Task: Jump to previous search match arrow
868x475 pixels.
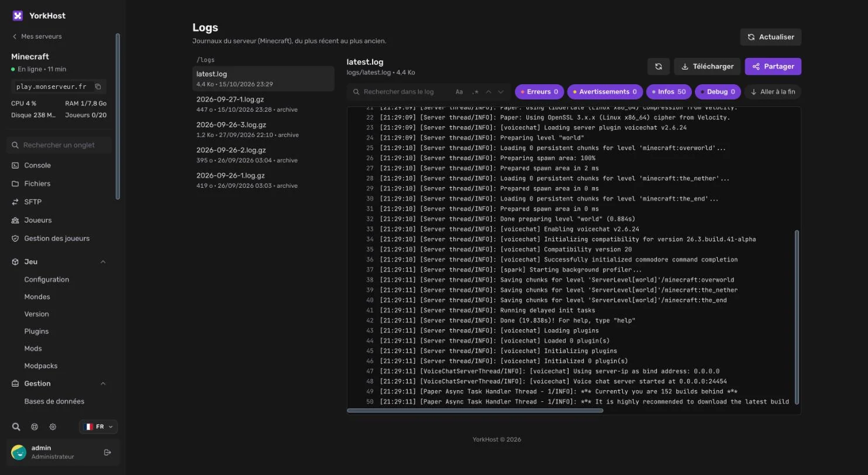Action: tap(488, 92)
